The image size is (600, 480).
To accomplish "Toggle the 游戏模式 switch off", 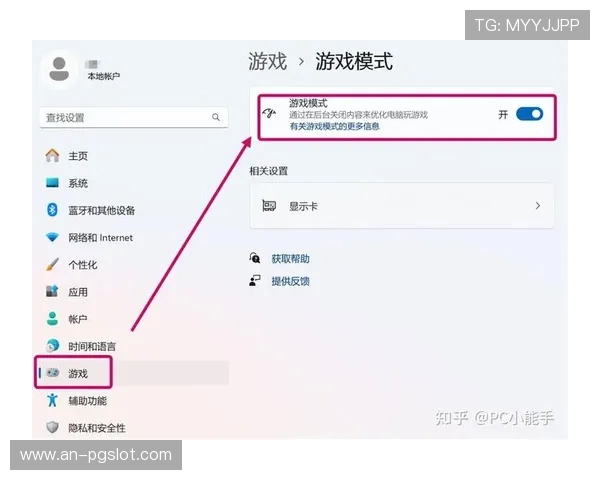I will 529,114.
